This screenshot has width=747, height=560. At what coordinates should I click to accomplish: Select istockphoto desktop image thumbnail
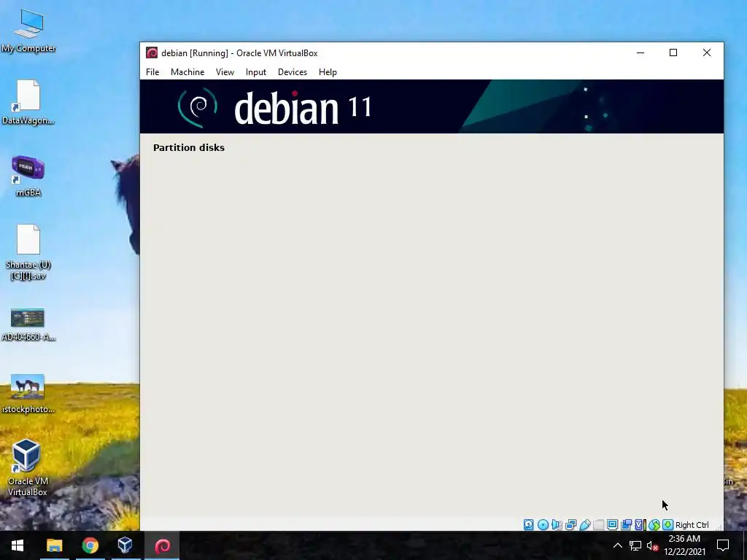pos(28,393)
